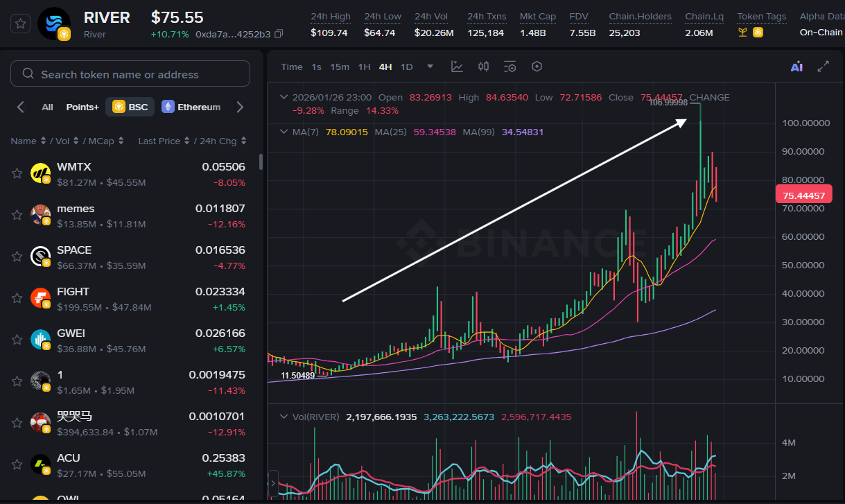Screen dimensions: 845x504
Task: Switch chart to 1H interval
Action: [364, 67]
